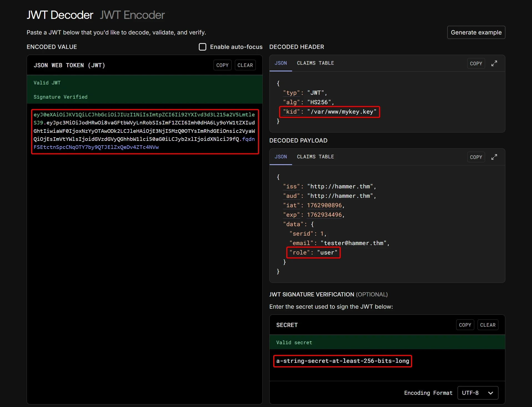Copy the encoded JSON Web Token
The image size is (532, 407).
point(222,65)
